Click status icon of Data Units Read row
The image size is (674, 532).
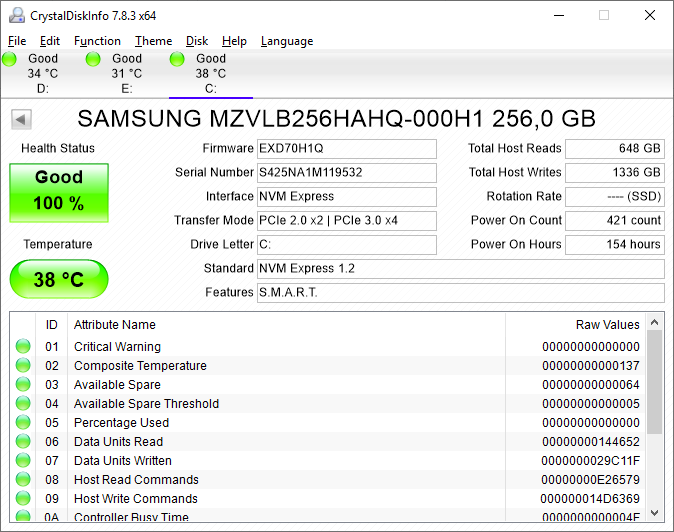(23, 441)
